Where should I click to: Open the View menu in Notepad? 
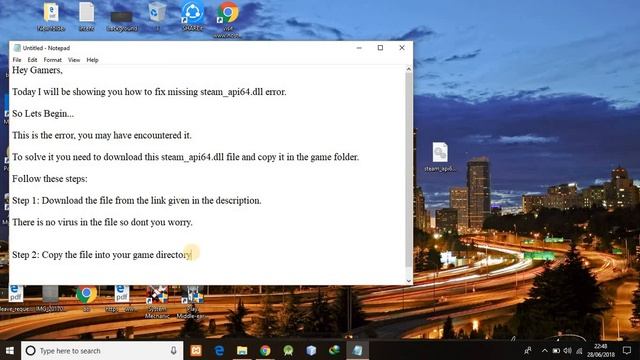74,60
